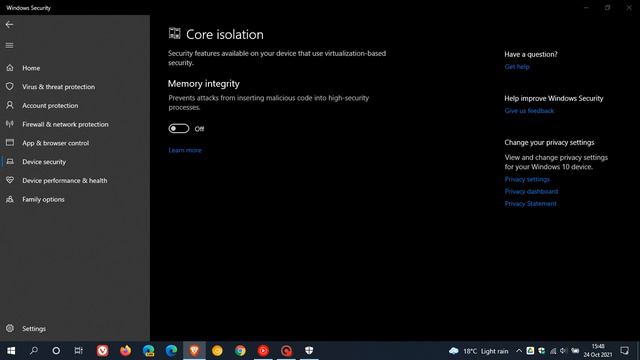Screen dimensions: 640x360
Task: Click the Learn more link
Action: (185, 150)
